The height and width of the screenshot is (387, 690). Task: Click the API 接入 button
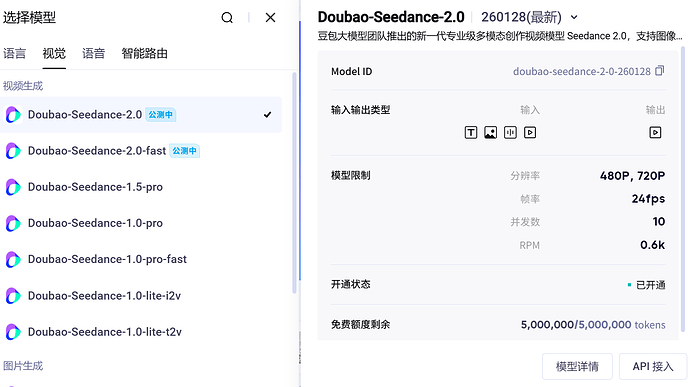pyautogui.click(x=653, y=366)
